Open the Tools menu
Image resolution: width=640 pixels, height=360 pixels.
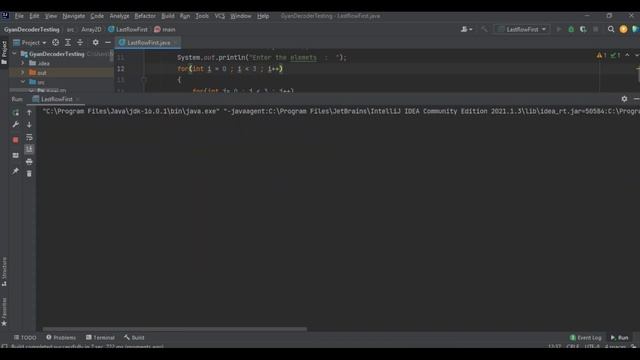pos(202,16)
